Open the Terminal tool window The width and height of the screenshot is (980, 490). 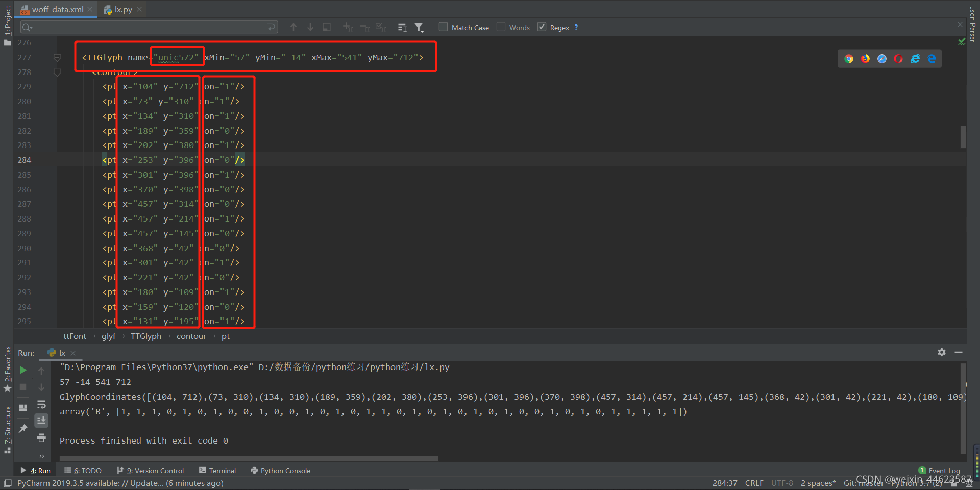(217, 471)
